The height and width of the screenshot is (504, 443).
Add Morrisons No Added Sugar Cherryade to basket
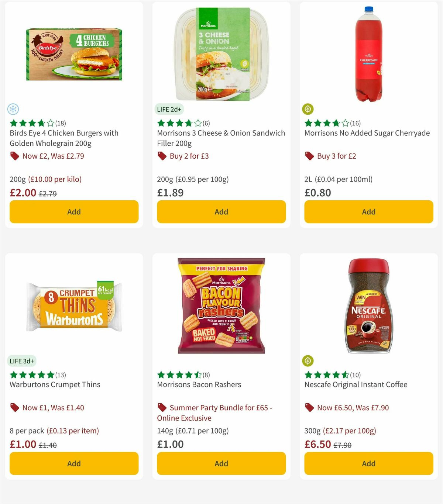coord(368,212)
